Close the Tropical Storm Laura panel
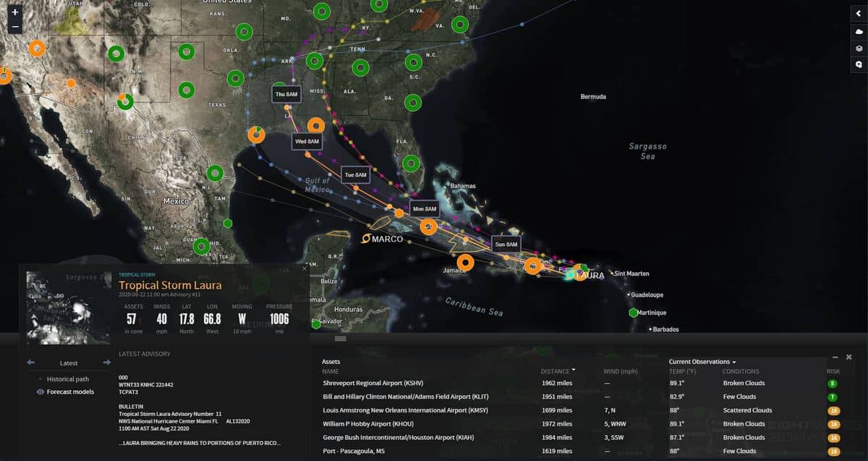Viewport: 868px width, 461px height. click(304, 268)
